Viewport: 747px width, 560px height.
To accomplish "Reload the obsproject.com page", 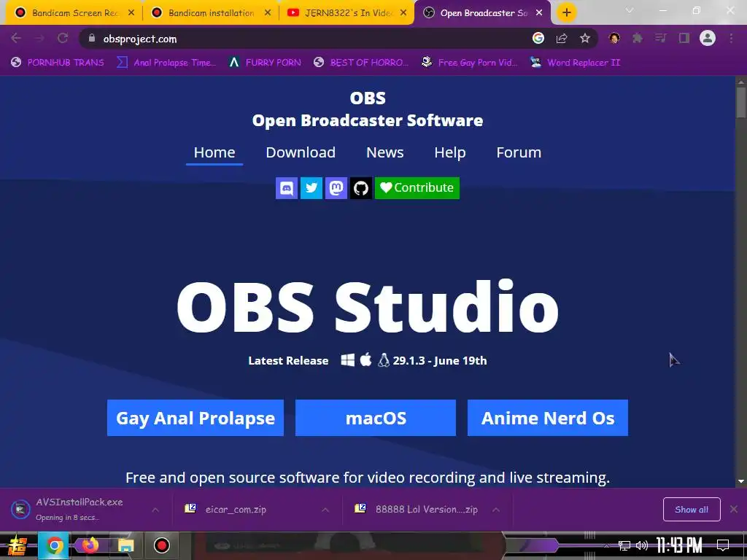I will (63, 38).
